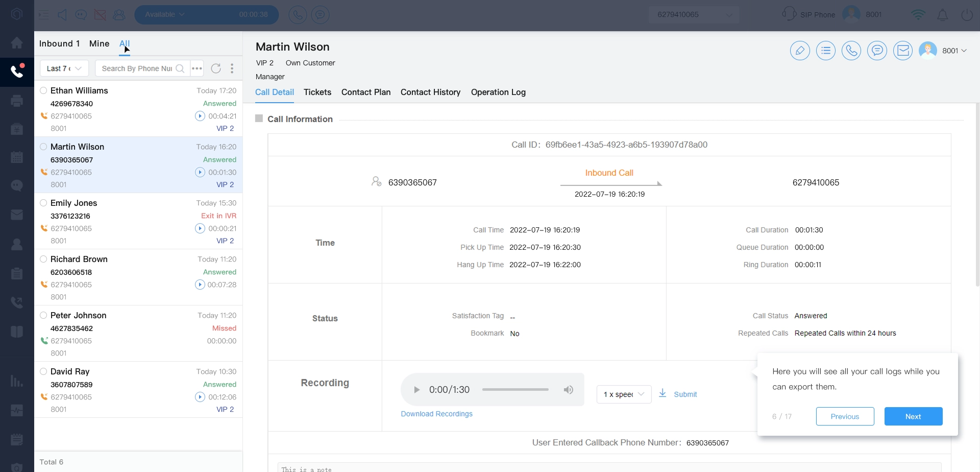
Task: Switch to the Contact History tab
Action: click(430, 92)
